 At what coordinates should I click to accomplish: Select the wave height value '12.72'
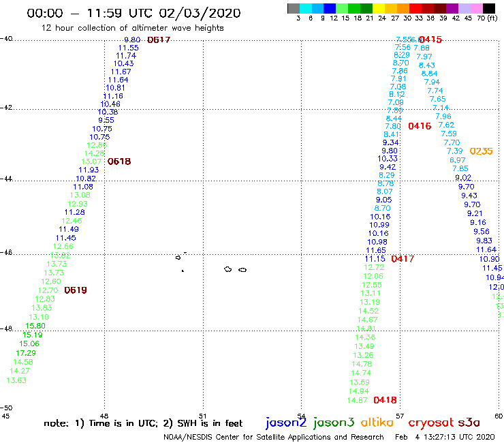coord(374,267)
